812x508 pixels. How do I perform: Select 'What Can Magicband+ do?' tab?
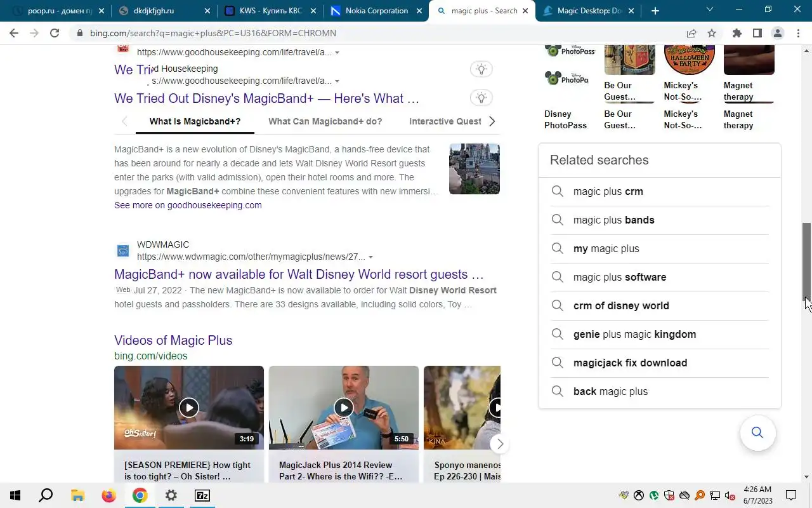pos(325,121)
